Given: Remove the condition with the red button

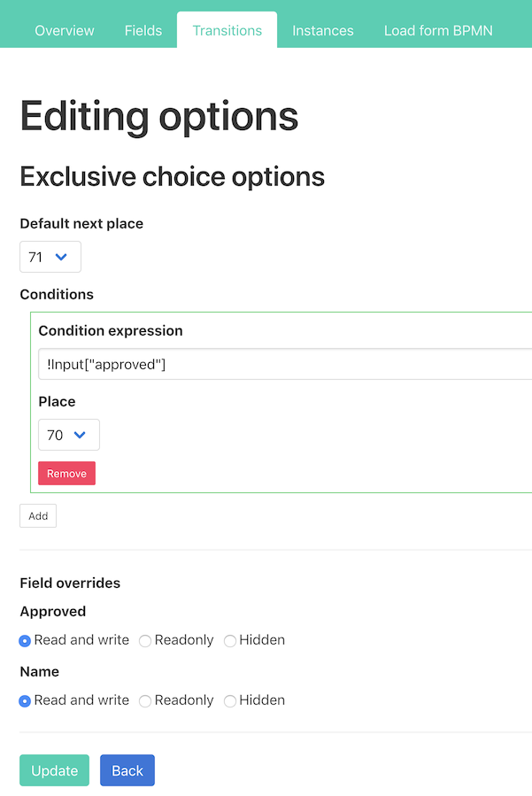Looking at the screenshot, I should [66, 474].
